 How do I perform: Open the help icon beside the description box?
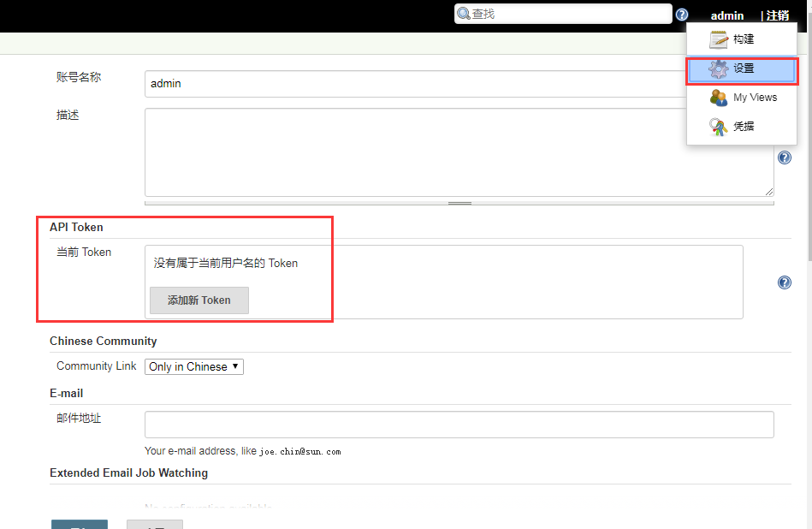[x=785, y=158]
